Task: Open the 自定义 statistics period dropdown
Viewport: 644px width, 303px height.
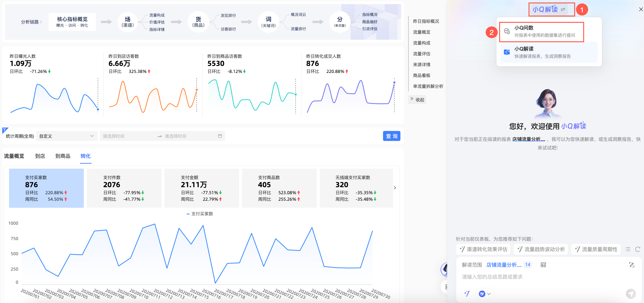Action: (66, 136)
